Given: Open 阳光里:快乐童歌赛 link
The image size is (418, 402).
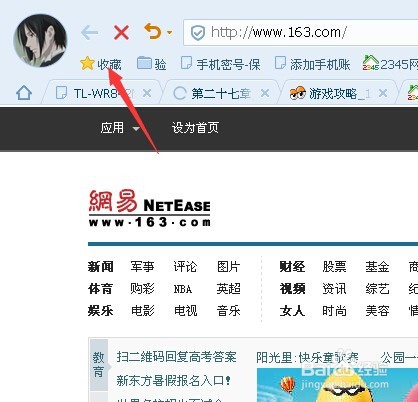Looking at the screenshot, I should click(307, 358).
